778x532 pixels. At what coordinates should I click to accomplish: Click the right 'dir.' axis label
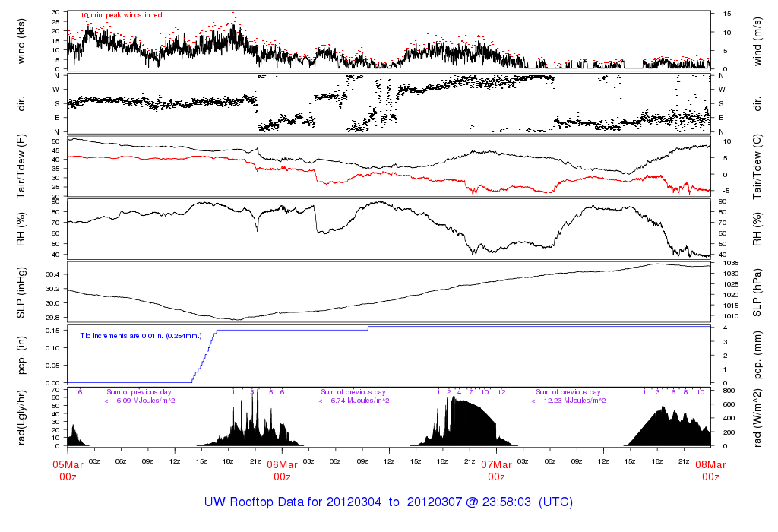tap(757, 103)
